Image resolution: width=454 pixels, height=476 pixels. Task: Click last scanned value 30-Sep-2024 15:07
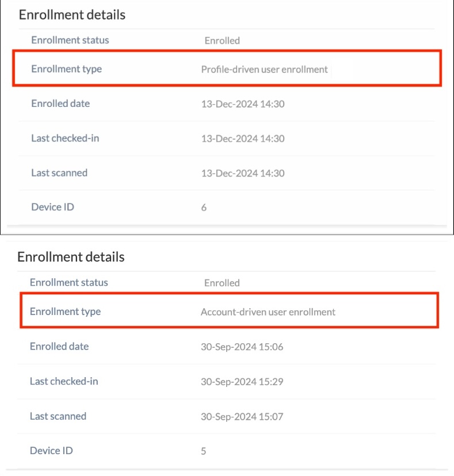(x=242, y=416)
